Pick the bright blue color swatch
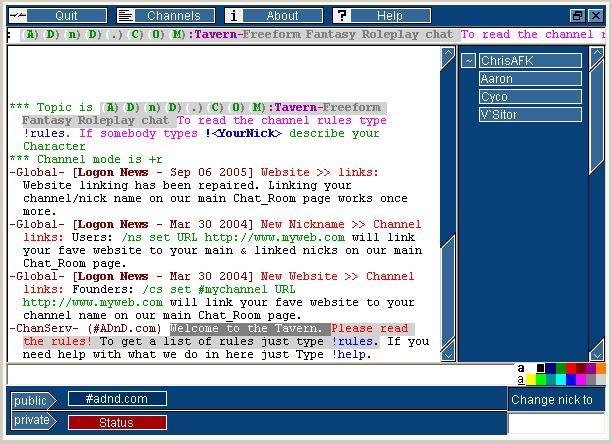Screen dimensions: 612x444 [x=571, y=379]
